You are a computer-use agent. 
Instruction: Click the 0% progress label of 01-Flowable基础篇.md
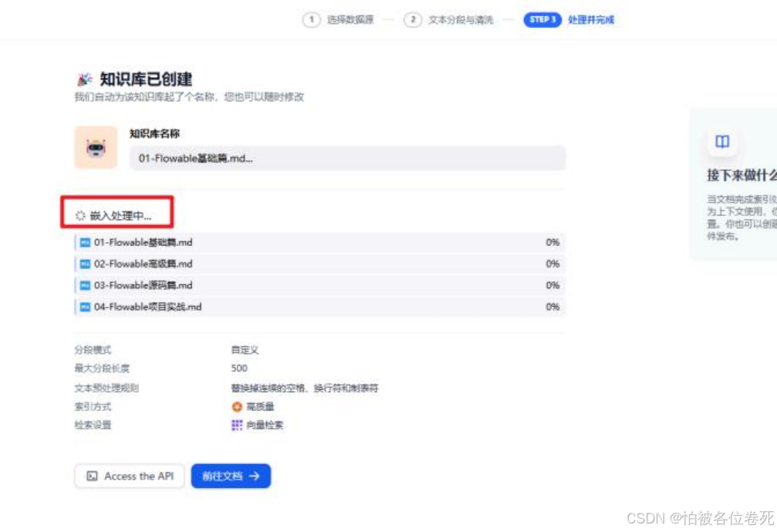[551, 241]
